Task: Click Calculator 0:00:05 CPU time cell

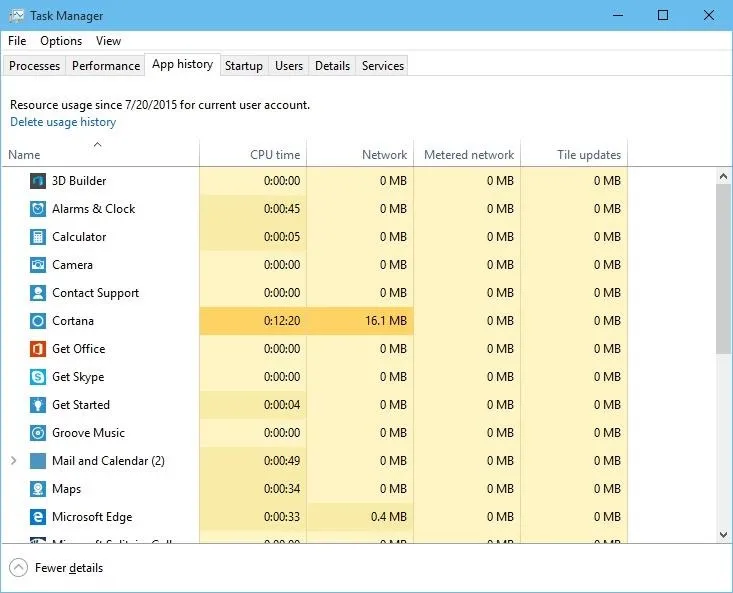Action: [x=253, y=237]
